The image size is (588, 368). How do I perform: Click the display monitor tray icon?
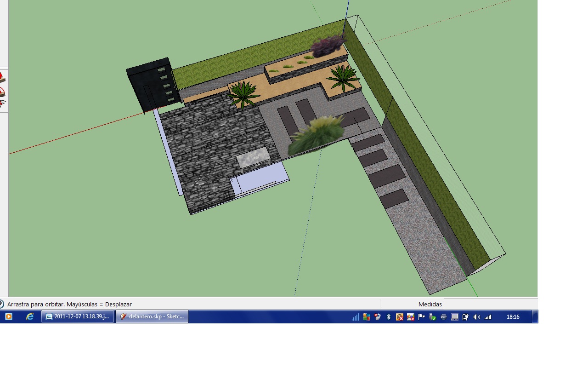[x=455, y=317]
